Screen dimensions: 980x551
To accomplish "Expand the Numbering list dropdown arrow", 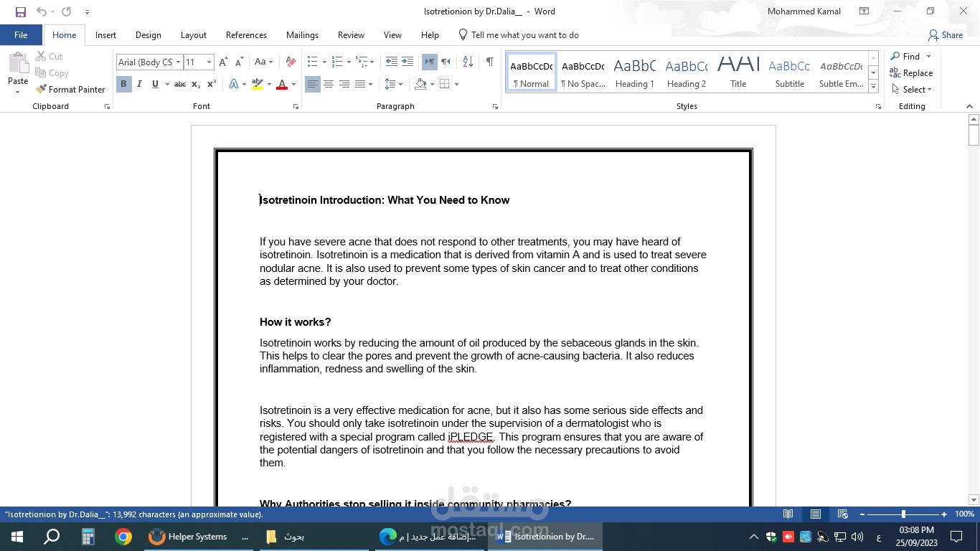I will pyautogui.click(x=349, y=62).
